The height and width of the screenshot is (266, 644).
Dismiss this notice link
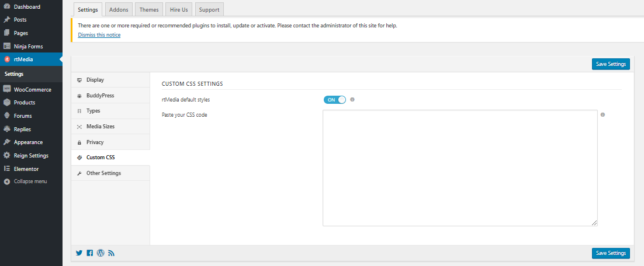point(99,35)
